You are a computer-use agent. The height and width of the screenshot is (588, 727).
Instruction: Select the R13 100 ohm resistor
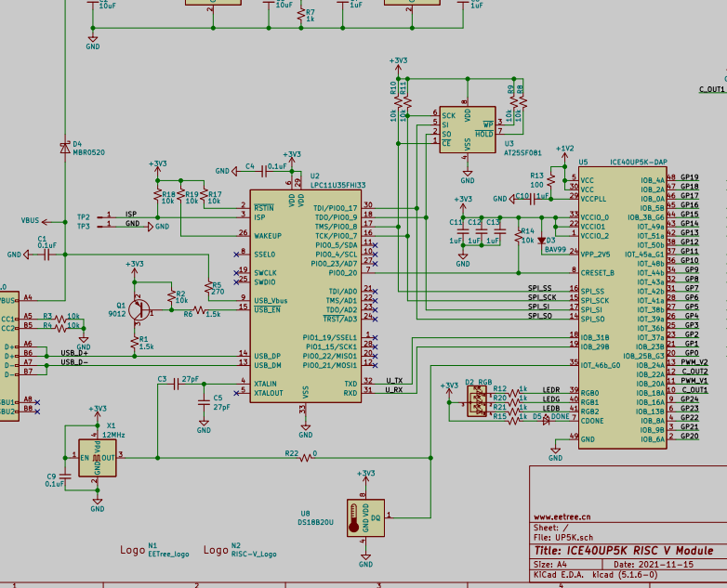(x=550, y=180)
